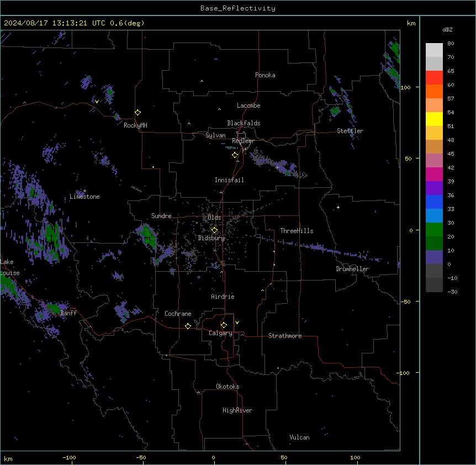Click the Banff town label
Image resolution: width=476 pixels, height=465 pixels.
68,313
